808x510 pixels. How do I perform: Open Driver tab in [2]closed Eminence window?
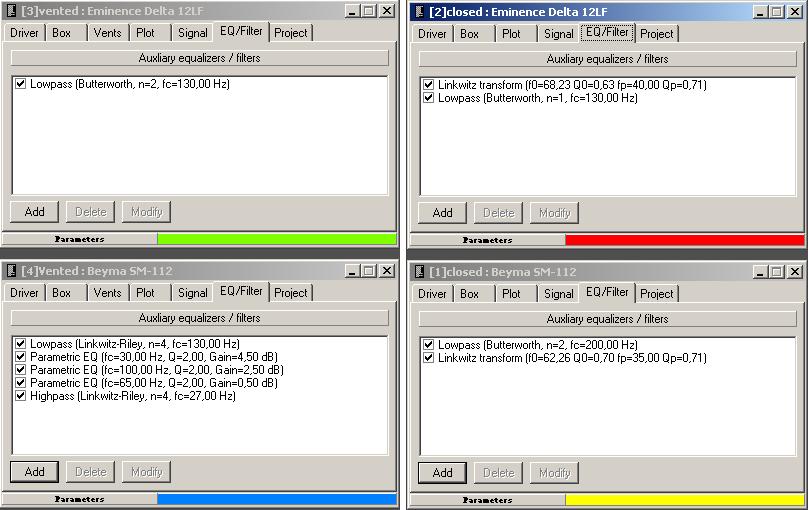pos(432,34)
